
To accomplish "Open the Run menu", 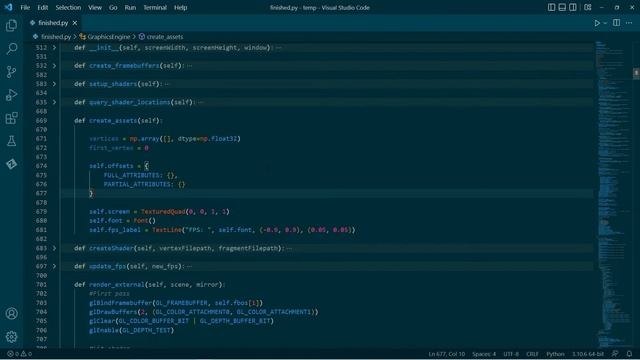I will [130, 7].
